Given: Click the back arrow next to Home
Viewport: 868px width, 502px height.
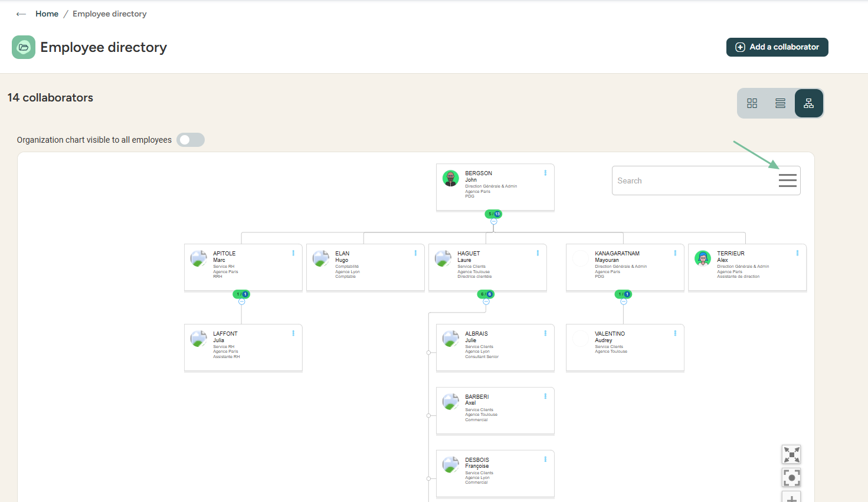Looking at the screenshot, I should pyautogui.click(x=21, y=14).
